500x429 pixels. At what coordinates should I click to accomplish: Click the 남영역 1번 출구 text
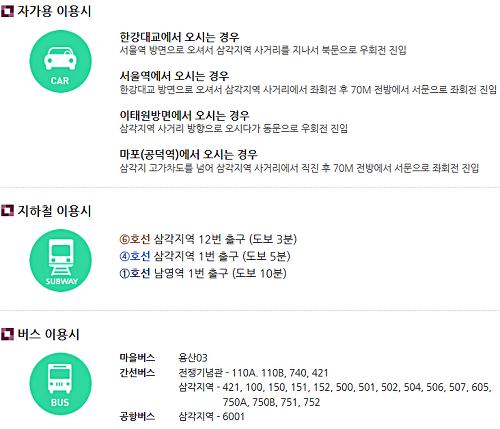[191, 274]
